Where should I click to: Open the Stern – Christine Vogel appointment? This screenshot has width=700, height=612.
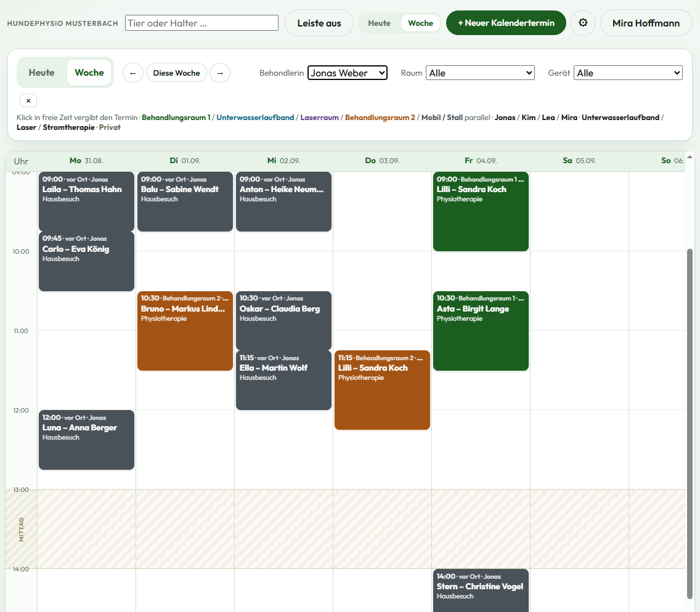pos(481,590)
